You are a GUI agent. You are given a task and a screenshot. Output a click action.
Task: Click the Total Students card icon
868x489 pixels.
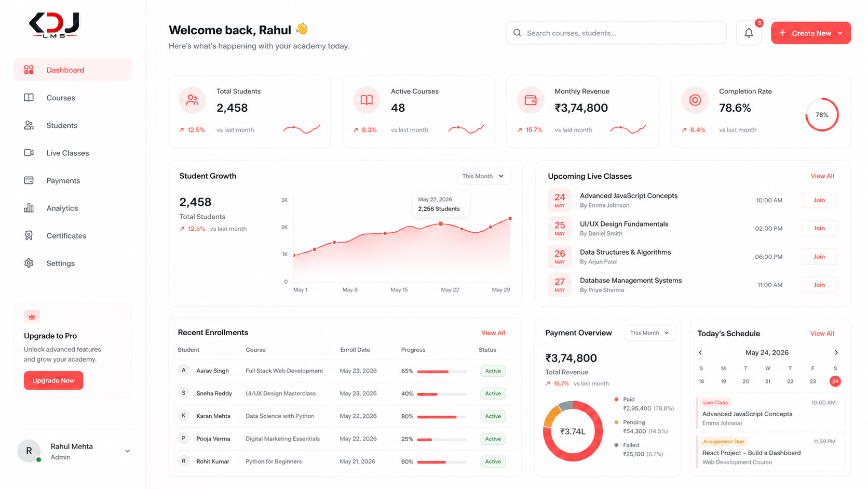click(x=193, y=100)
